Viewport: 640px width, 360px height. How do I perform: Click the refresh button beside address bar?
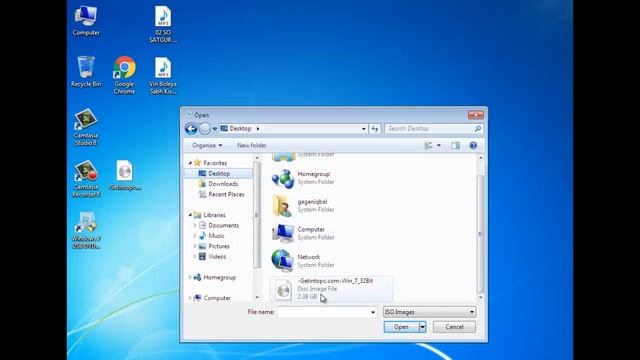[375, 129]
